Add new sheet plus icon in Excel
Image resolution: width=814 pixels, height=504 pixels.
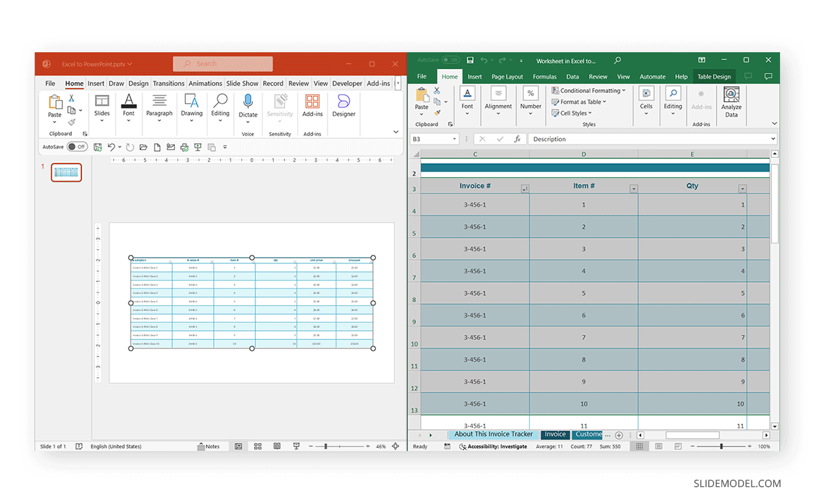(x=619, y=435)
